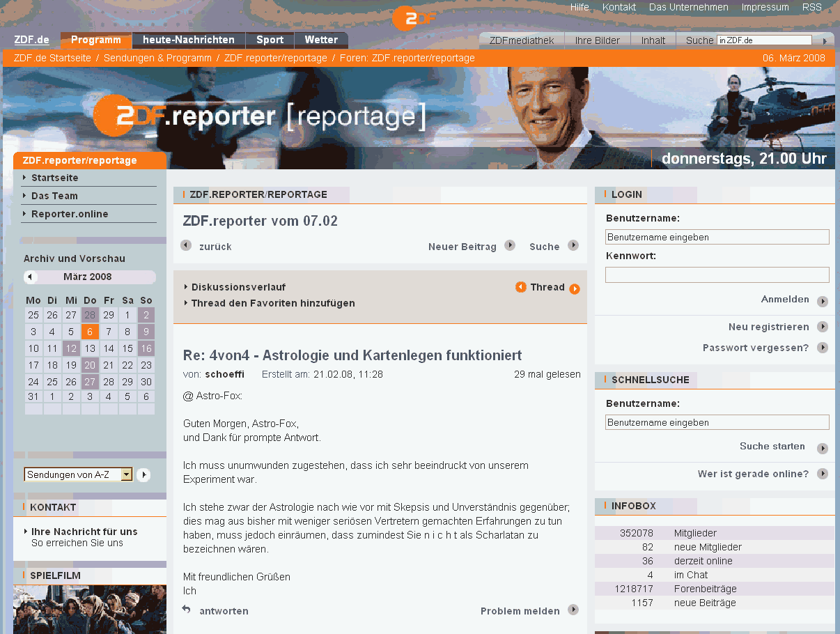Switch to the Sport tab
The width and height of the screenshot is (840, 634).
coord(270,40)
